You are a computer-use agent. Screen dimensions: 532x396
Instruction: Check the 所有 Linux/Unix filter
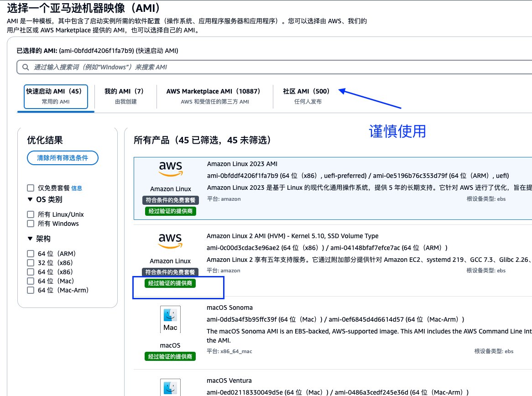coord(30,214)
